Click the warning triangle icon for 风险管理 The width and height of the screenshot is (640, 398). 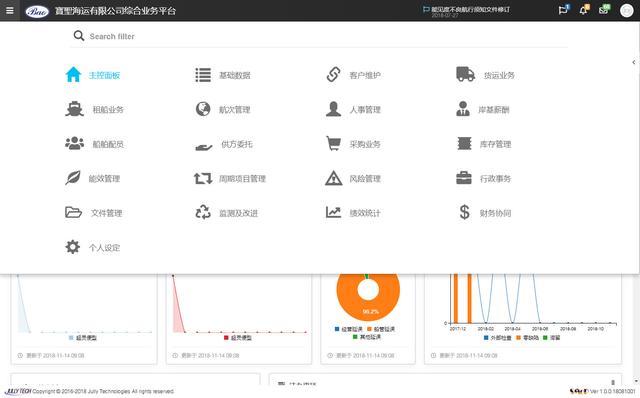333,178
